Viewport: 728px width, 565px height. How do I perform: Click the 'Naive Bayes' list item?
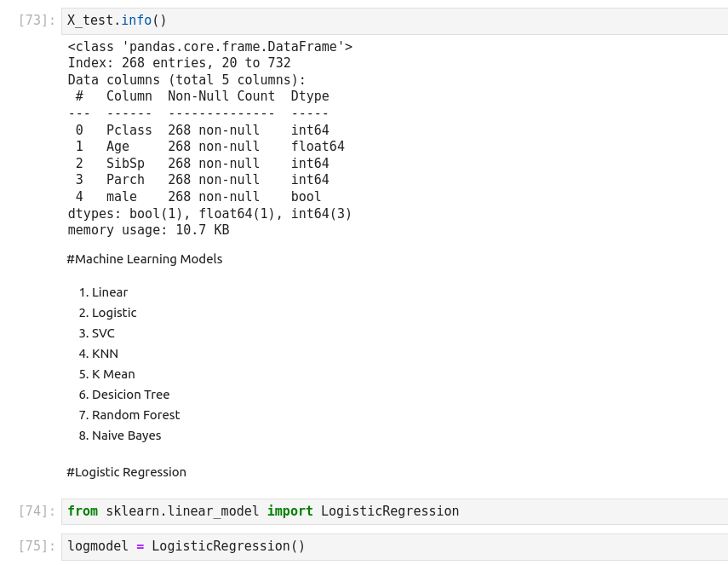(126, 435)
